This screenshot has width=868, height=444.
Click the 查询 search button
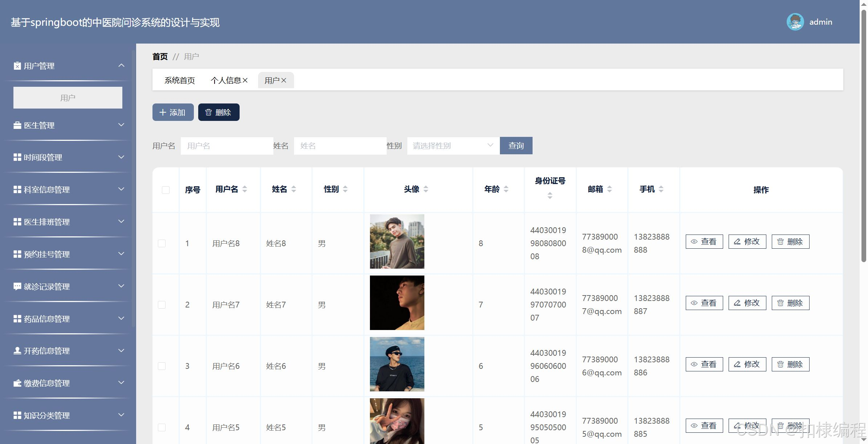[x=516, y=146]
